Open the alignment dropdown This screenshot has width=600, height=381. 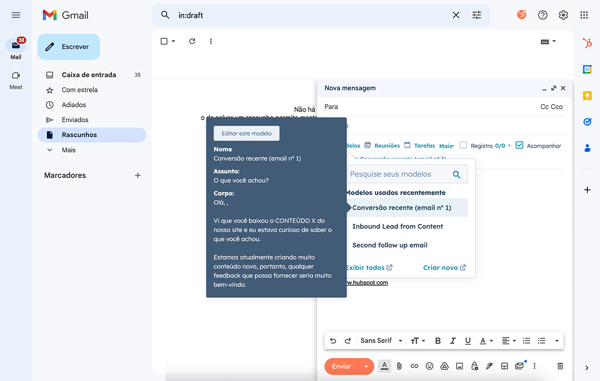click(509, 340)
